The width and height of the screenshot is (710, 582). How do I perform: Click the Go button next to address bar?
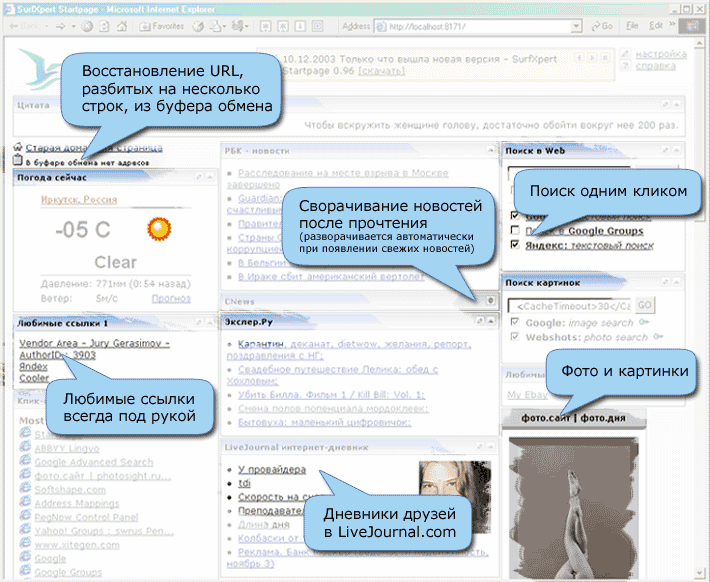click(x=602, y=26)
